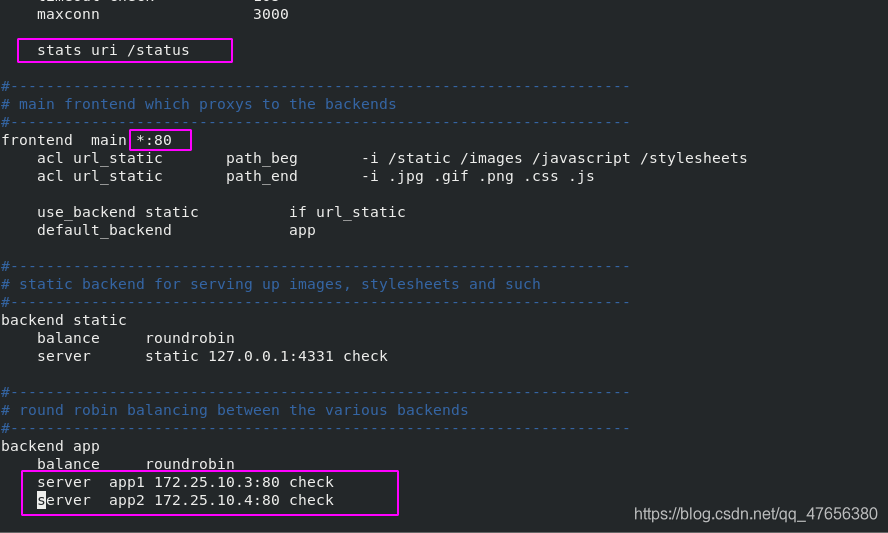Click 'path_beg' in first acl line
Screen dimensions: 888x533
click(262, 159)
